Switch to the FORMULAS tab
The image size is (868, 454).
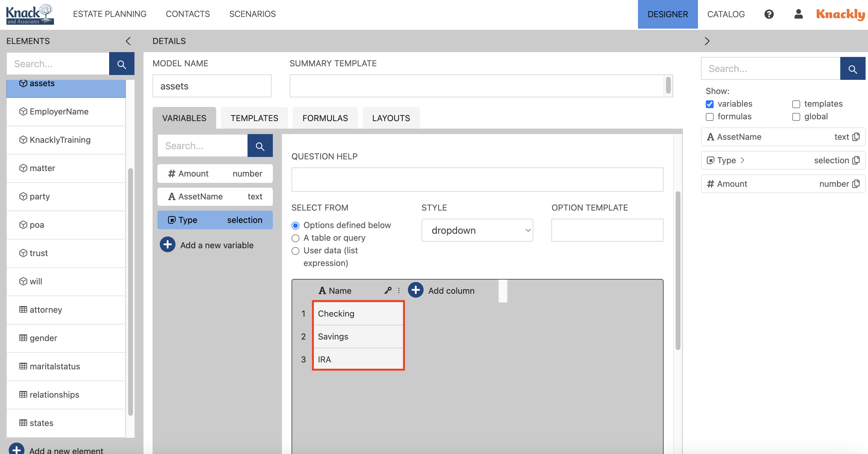pos(325,118)
